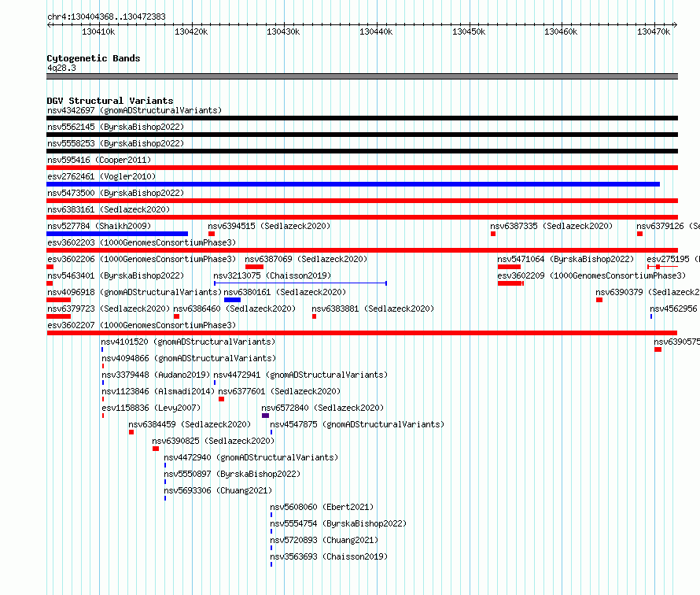Click nsv6387069 (Sedlazeck2020) label
The height and width of the screenshot is (595, 700).
pos(306,259)
